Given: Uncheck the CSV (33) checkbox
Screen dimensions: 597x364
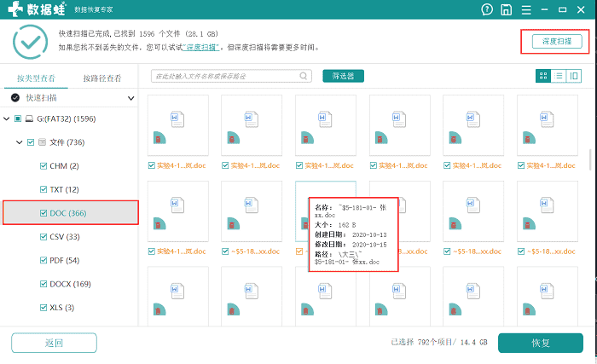Looking at the screenshot, I should click(43, 237).
